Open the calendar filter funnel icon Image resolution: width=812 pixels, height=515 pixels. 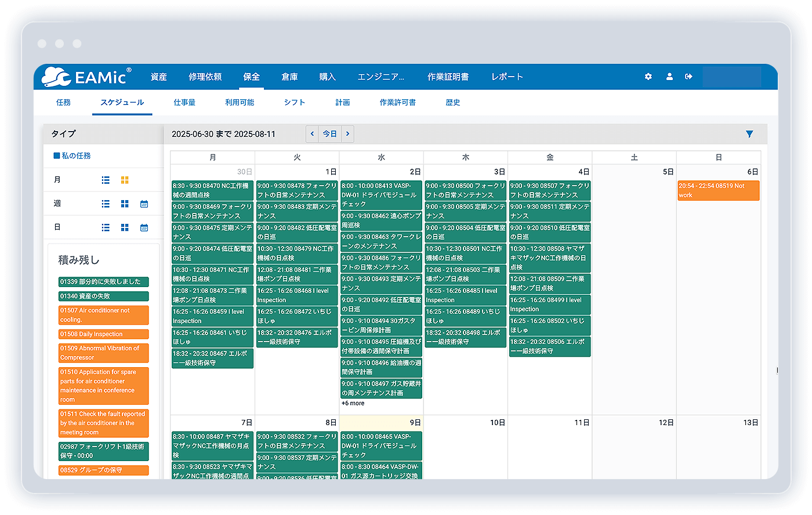pos(749,133)
